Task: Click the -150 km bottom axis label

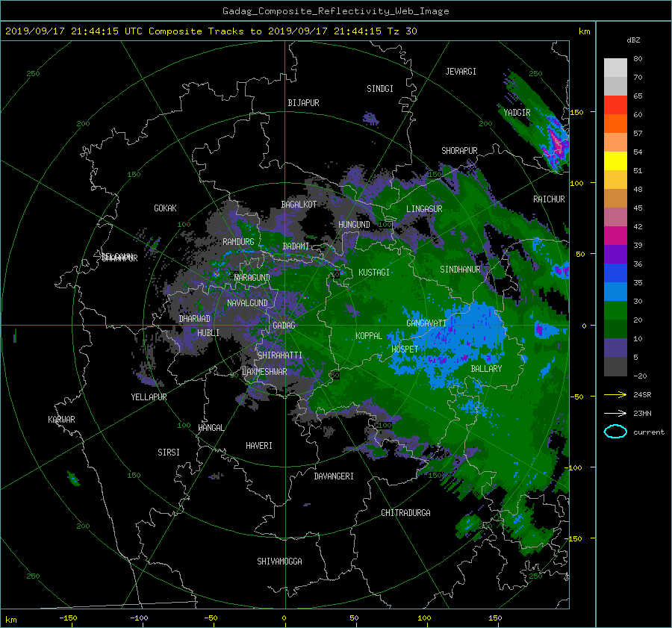Action: click(x=68, y=618)
